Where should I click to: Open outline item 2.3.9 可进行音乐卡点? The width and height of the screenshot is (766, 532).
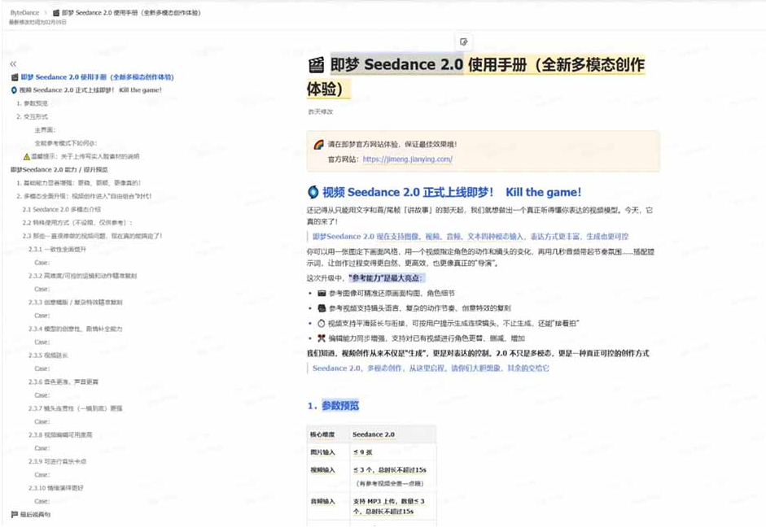(57, 461)
